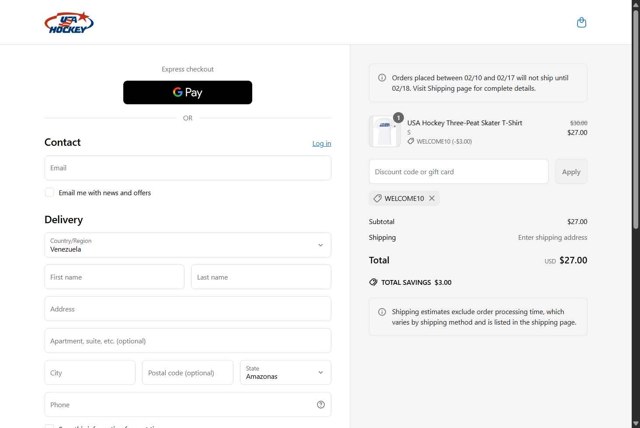640x428 pixels.
Task: Click the phone field help question icon
Action: 321,405
